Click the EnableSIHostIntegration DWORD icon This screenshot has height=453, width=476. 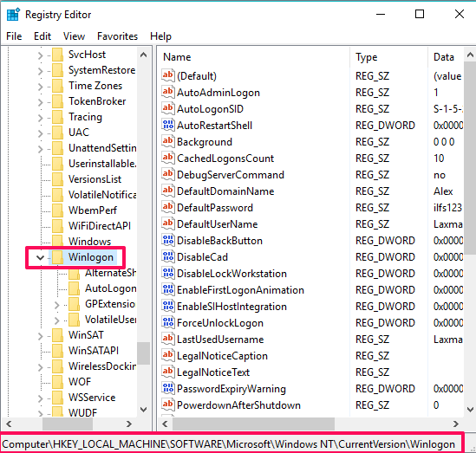167,307
